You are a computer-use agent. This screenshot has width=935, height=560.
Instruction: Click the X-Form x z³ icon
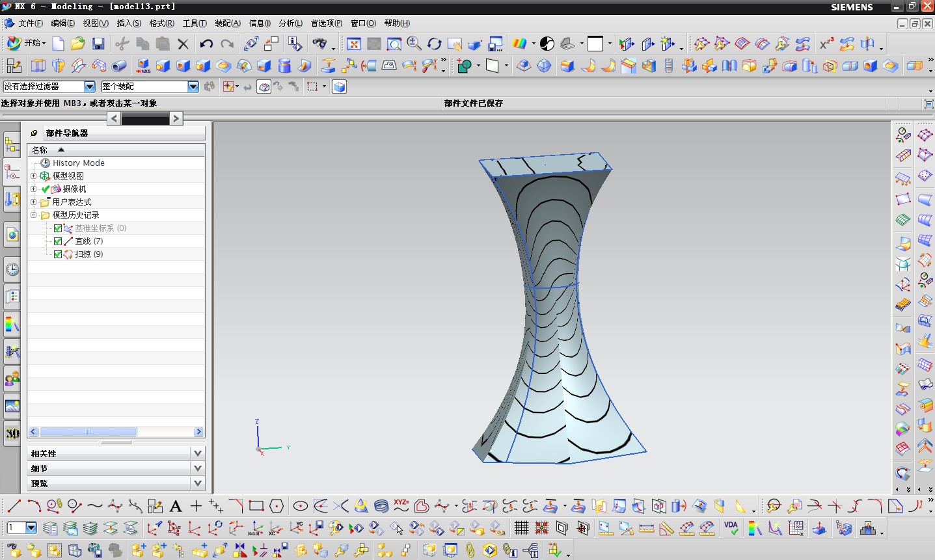tap(826, 44)
